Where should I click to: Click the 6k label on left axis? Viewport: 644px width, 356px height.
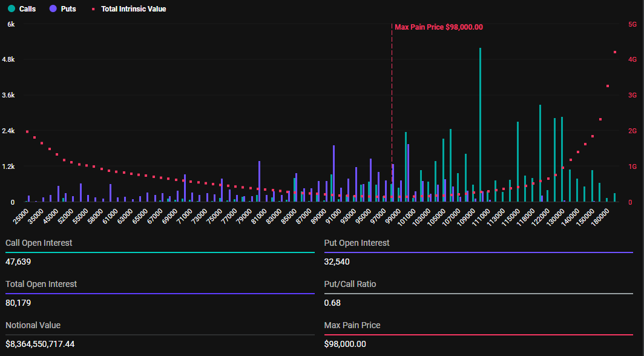tap(11, 24)
